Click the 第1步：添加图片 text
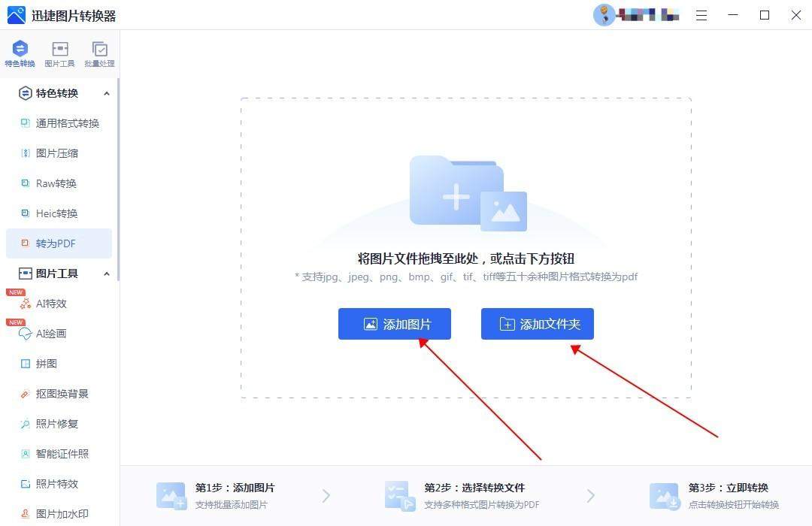The height and width of the screenshot is (526, 812). coord(235,488)
